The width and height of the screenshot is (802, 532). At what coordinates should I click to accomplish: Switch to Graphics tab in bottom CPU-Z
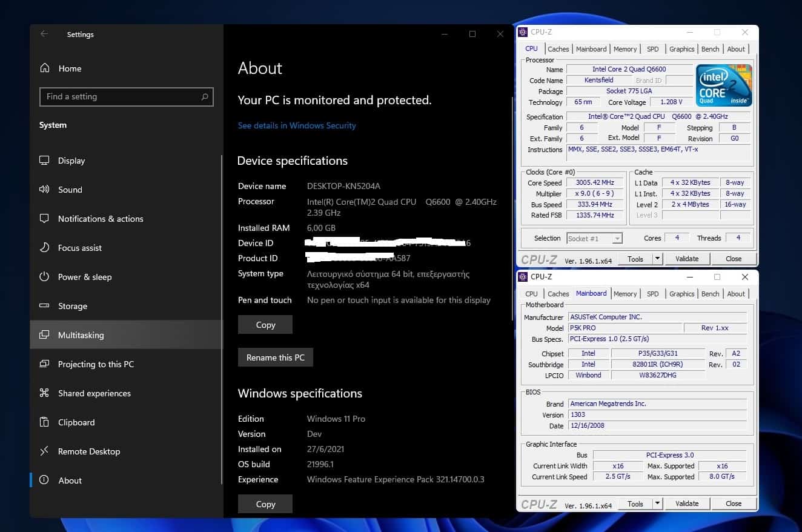(x=681, y=294)
